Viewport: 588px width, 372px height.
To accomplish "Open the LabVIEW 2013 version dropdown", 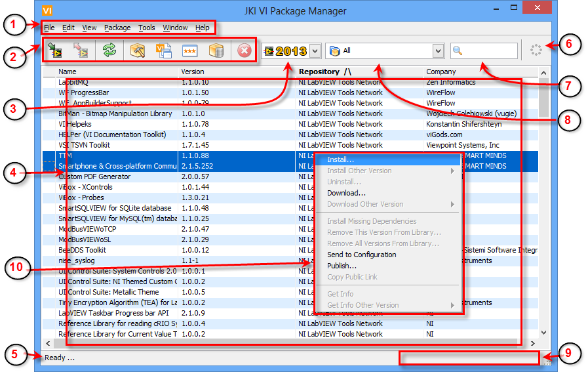I will point(315,51).
